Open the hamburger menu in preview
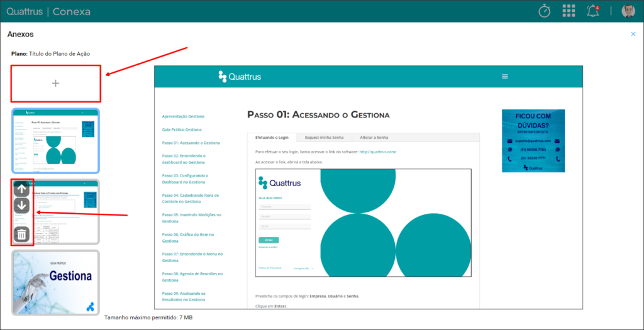This screenshot has width=644, height=330. pos(505,76)
